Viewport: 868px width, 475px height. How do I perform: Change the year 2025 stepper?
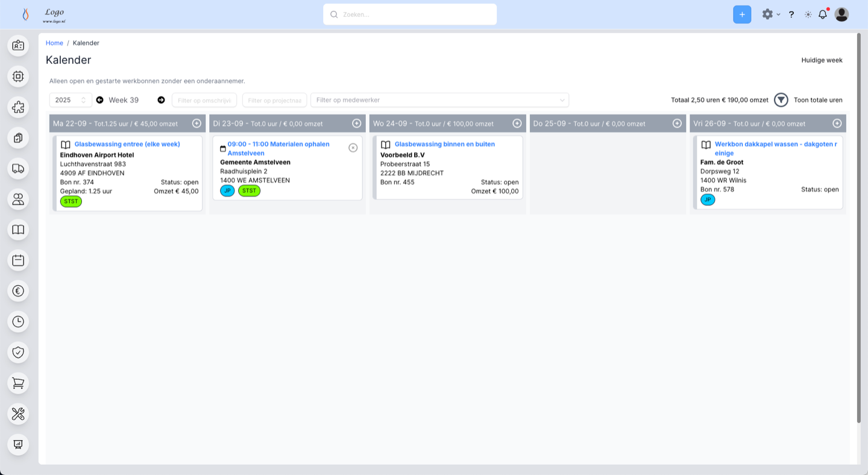[x=83, y=100]
